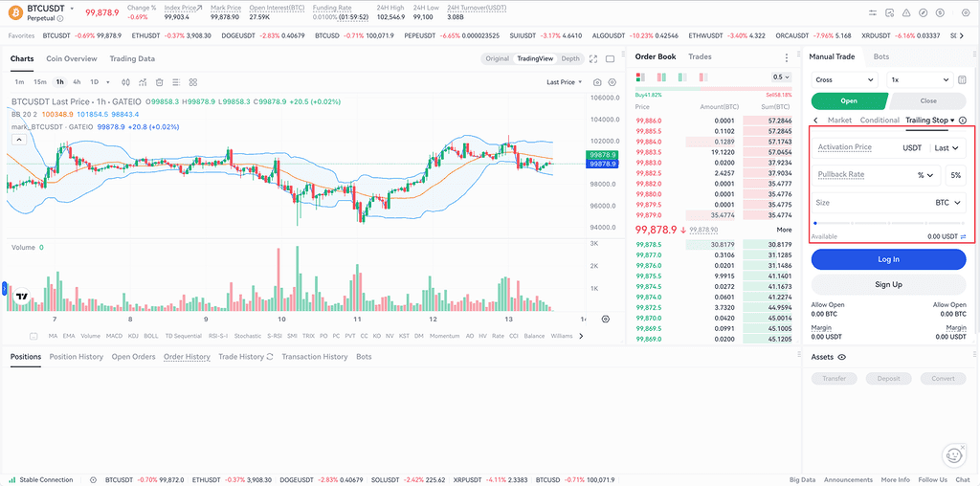
Task: Open the support chat face icon
Action: click(953, 453)
